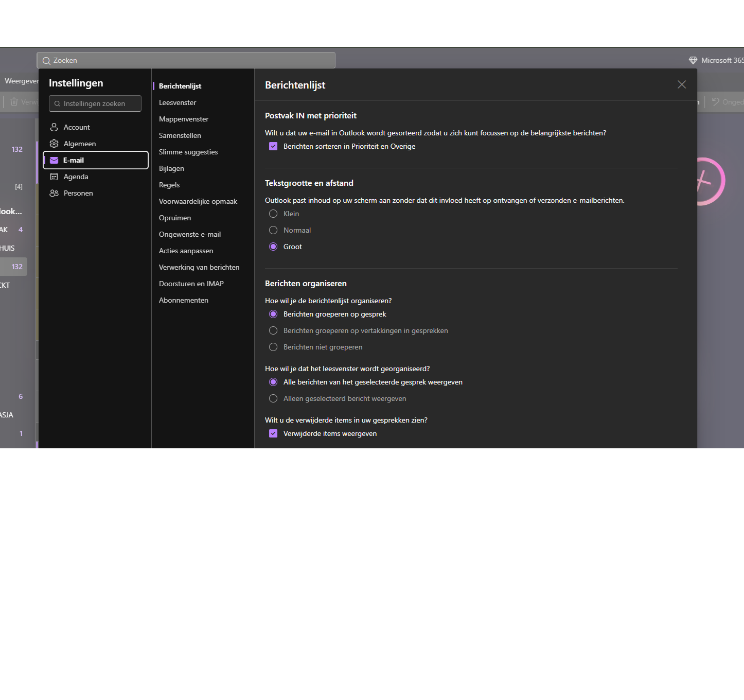
Task: Click the Zoeken search box in Outlook
Action: click(186, 60)
